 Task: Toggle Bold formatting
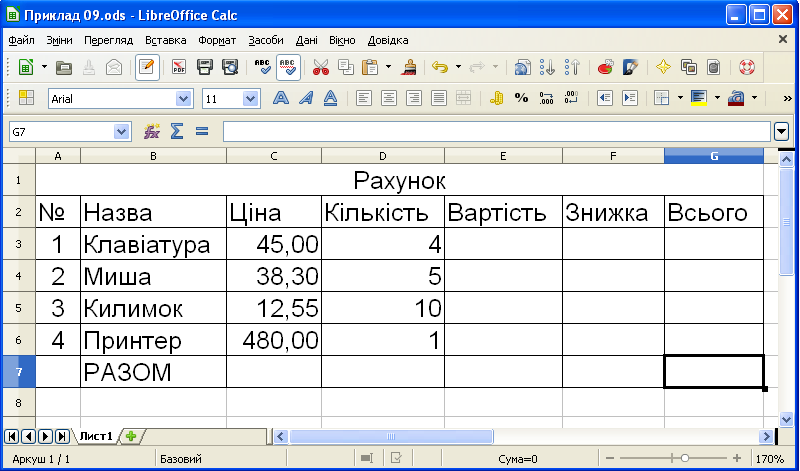tap(281, 98)
